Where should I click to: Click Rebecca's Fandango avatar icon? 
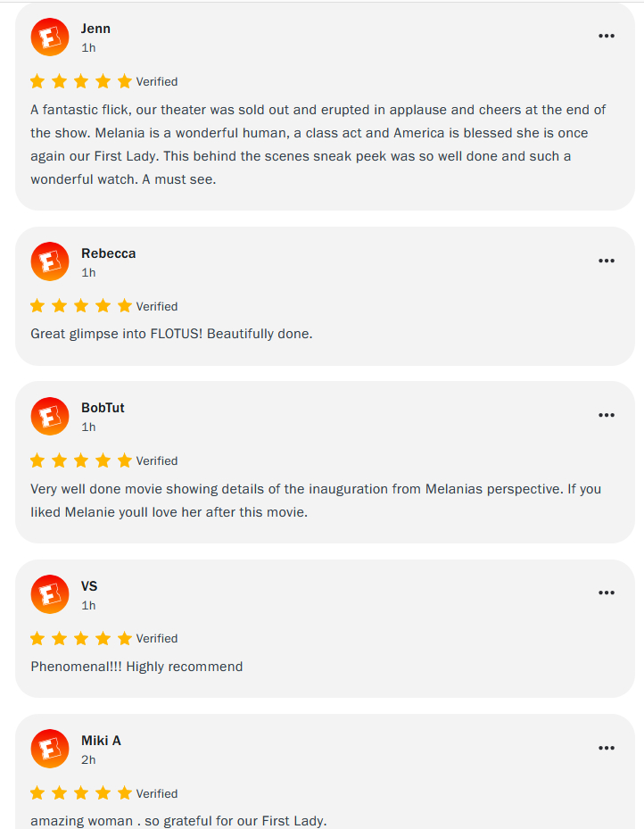tap(49, 261)
